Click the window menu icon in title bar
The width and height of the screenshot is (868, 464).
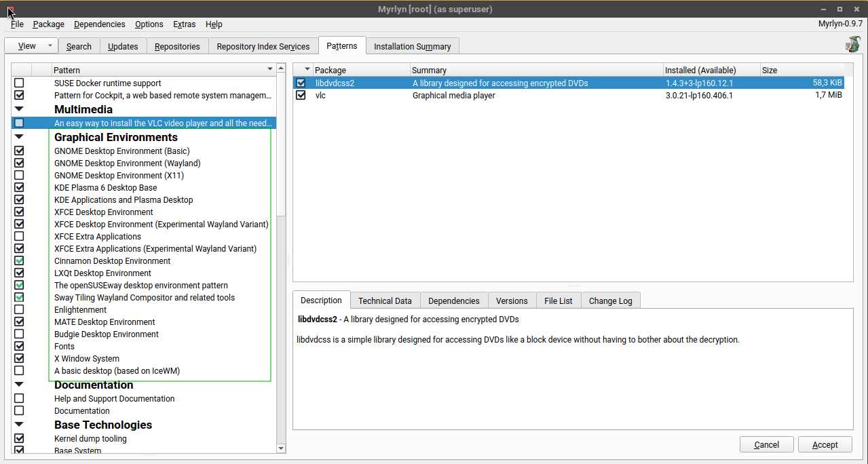pos(10,9)
